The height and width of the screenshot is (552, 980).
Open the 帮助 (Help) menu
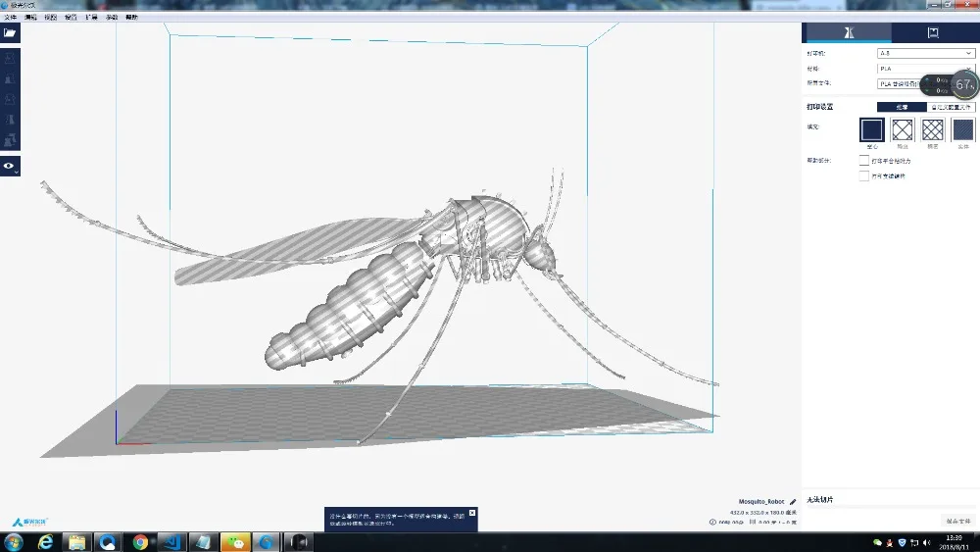pos(132,18)
